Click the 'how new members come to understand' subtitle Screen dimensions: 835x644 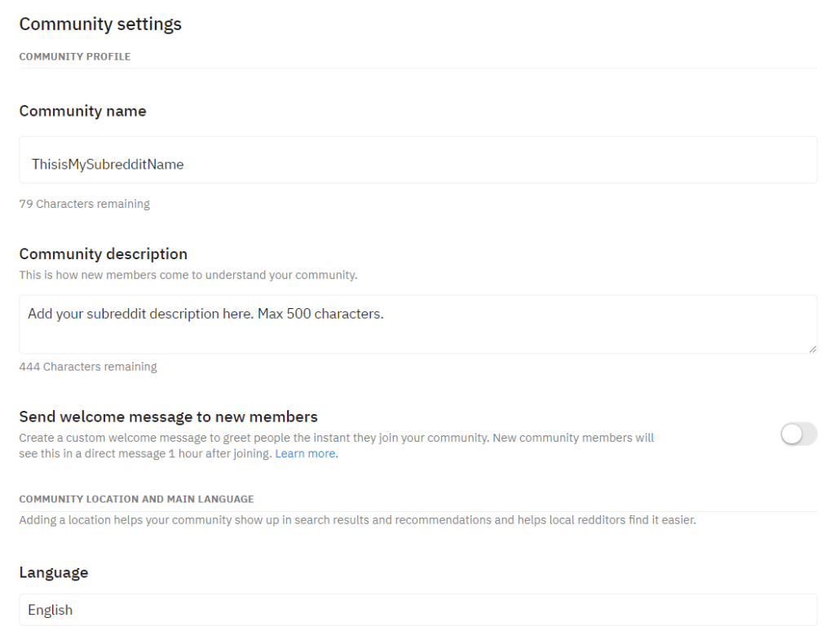pos(188,275)
